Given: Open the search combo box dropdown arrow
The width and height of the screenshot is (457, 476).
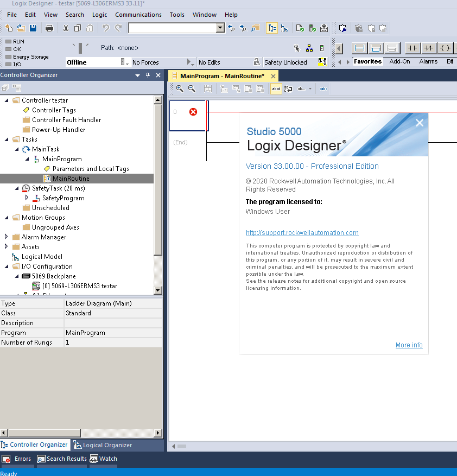Looking at the screenshot, I should point(220,28).
